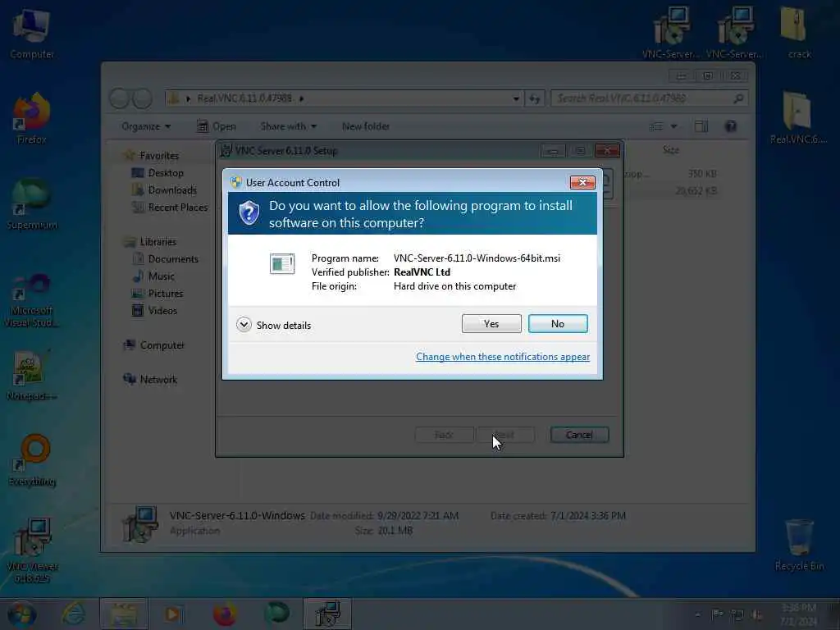Image resolution: width=840 pixels, height=630 pixels.
Task: Click refresh button beside address bar
Action: (535, 98)
